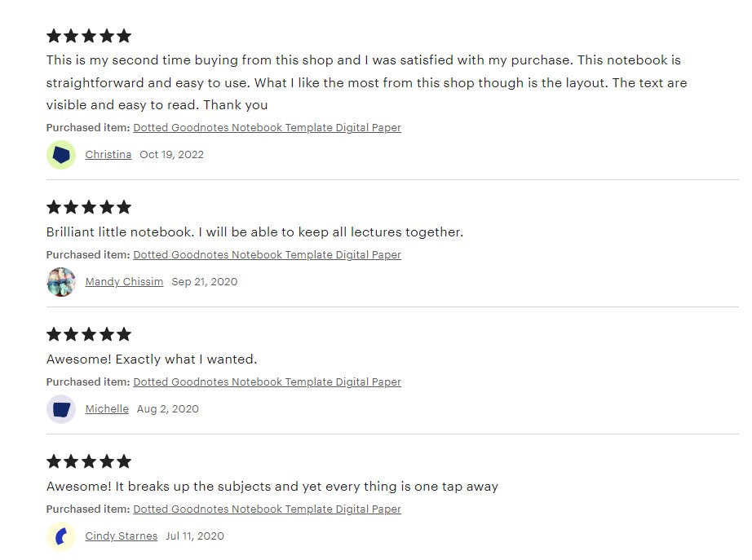Open purchased item link in Mandy's review
Image resolution: width=752 pixels, height=560 pixels.
pyautogui.click(x=267, y=255)
